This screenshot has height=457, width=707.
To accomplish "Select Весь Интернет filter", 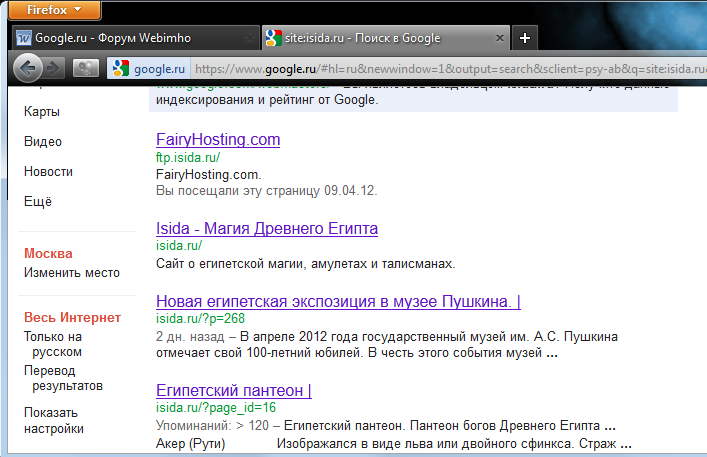I will [72, 317].
